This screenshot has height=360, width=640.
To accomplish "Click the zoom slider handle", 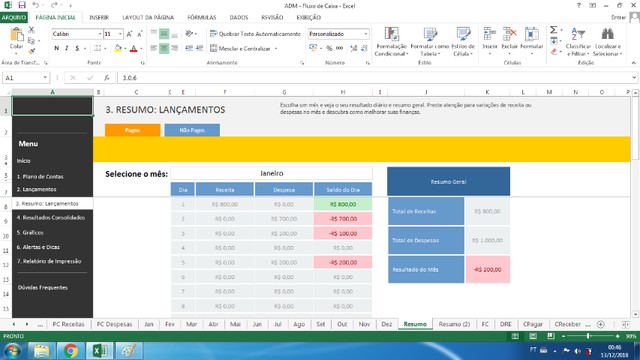I will tap(588, 336).
